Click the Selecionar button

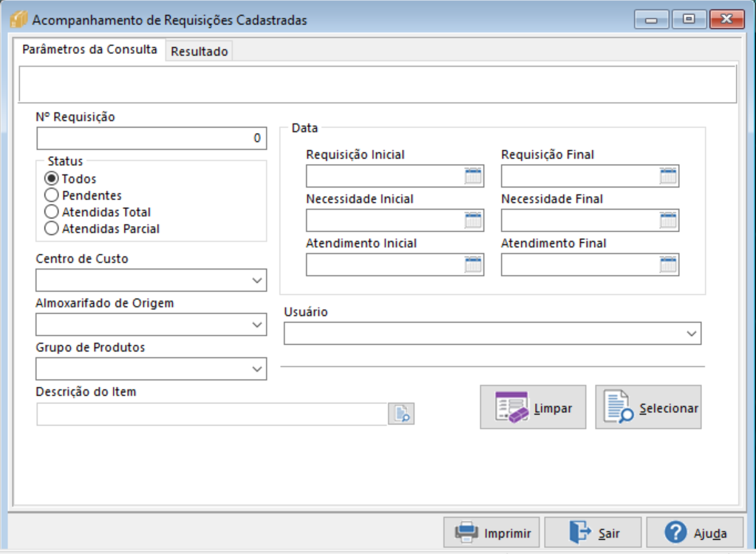click(x=649, y=407)
